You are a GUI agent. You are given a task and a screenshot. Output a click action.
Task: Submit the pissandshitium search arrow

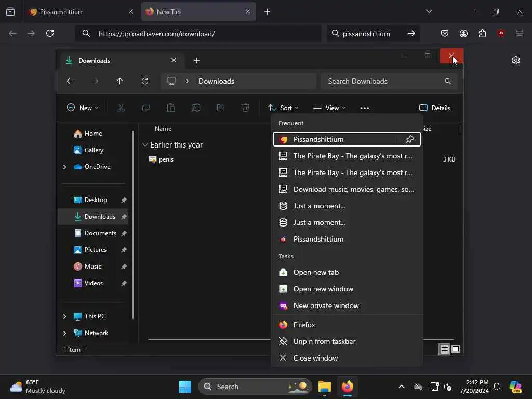411,33
